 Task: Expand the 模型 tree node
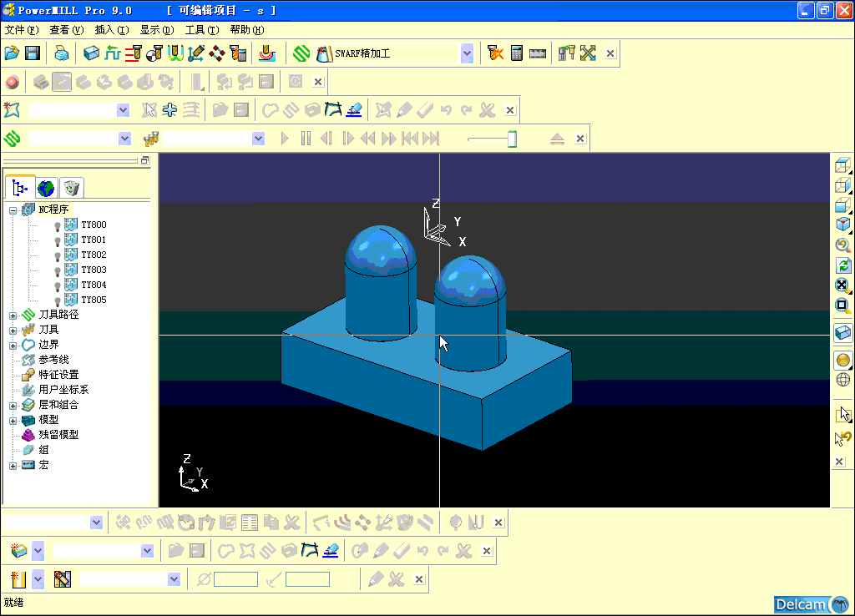tap(13, 421)
